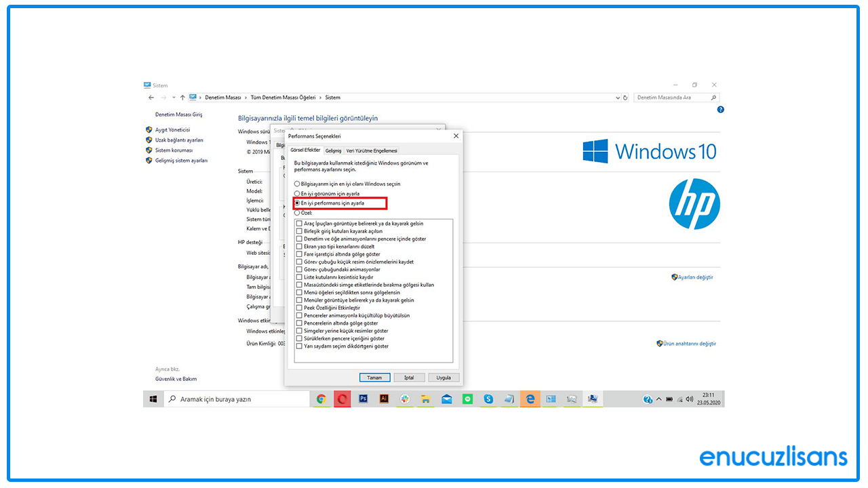The height and width of the screenshot is (488, 868).
Task: Launch Microsoft Edge from the taskbar
Action: (530, 399)
